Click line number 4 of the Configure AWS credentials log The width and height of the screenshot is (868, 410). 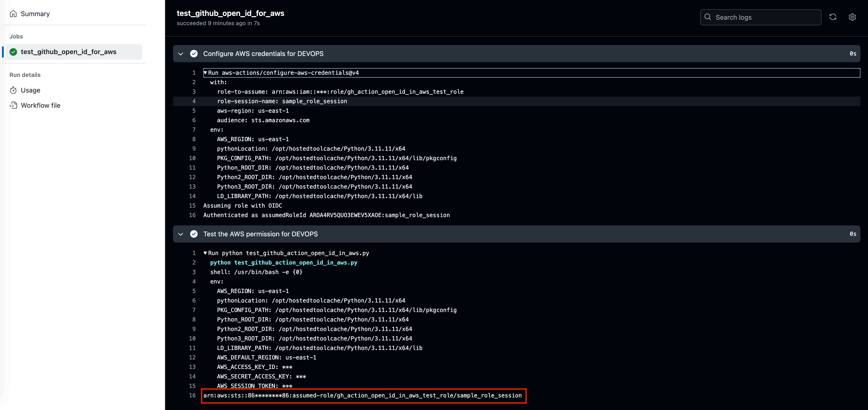click(194, 101)
